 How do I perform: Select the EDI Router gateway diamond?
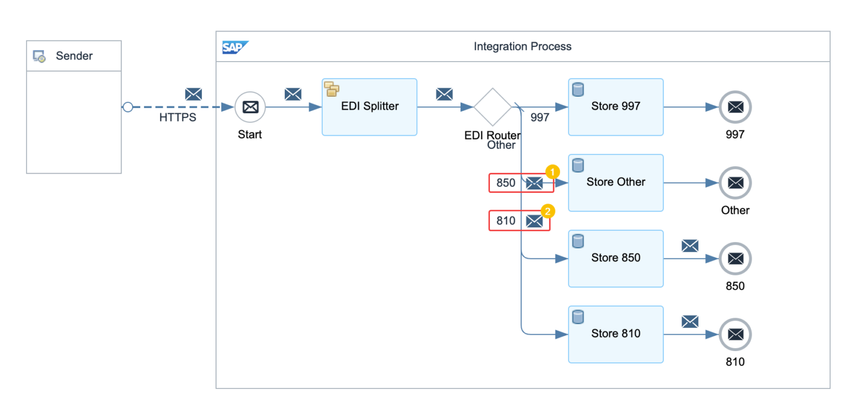point(492,107)
